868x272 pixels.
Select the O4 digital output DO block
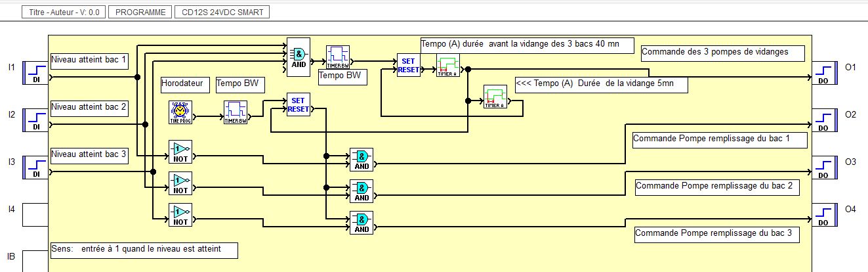point(825,215)
